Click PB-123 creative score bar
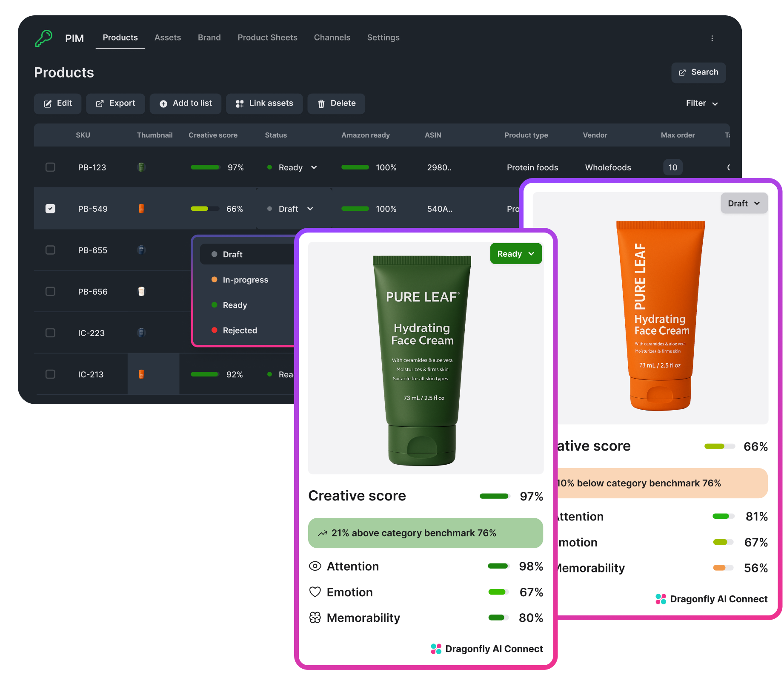Image resolution: width=784 pixels, height=681 pixels. (x=206, y=167)
